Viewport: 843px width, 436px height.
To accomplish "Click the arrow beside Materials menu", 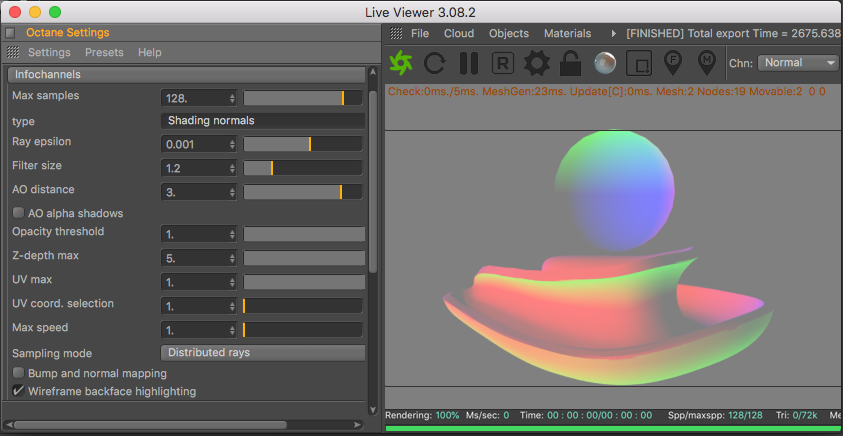I will [613, 33].
